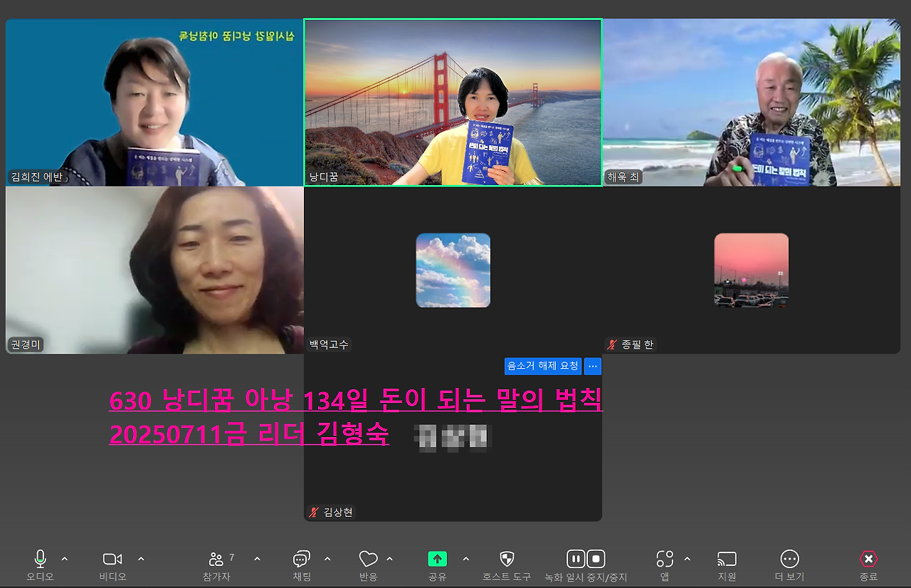Open the 앱 apps panel
Image resolution: width=911 pixels, height=588 pixels.
tap(664, 558)
